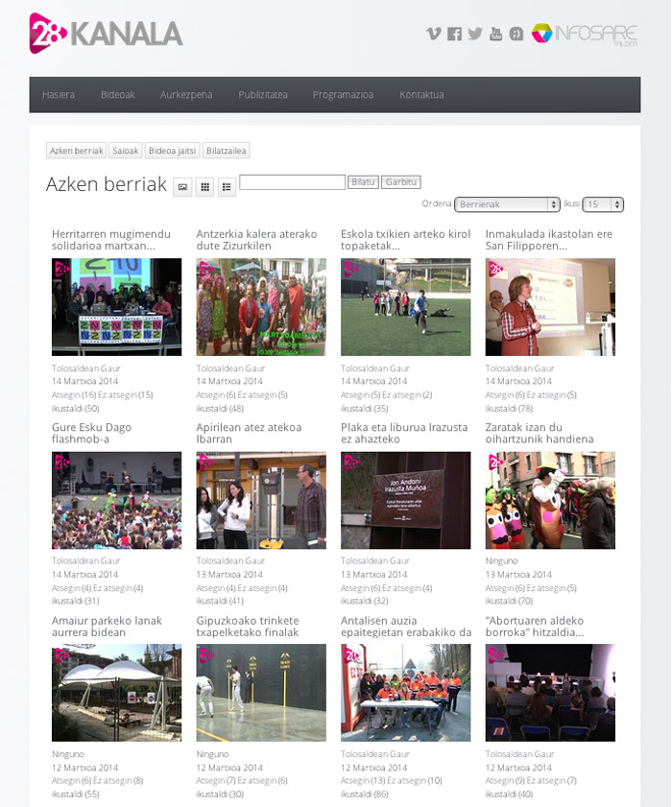Click 'Ez atsegin (8)' under Amaiur parkeko video
The height and width of the screenshot is (807, 672).
tap(118, 781)
